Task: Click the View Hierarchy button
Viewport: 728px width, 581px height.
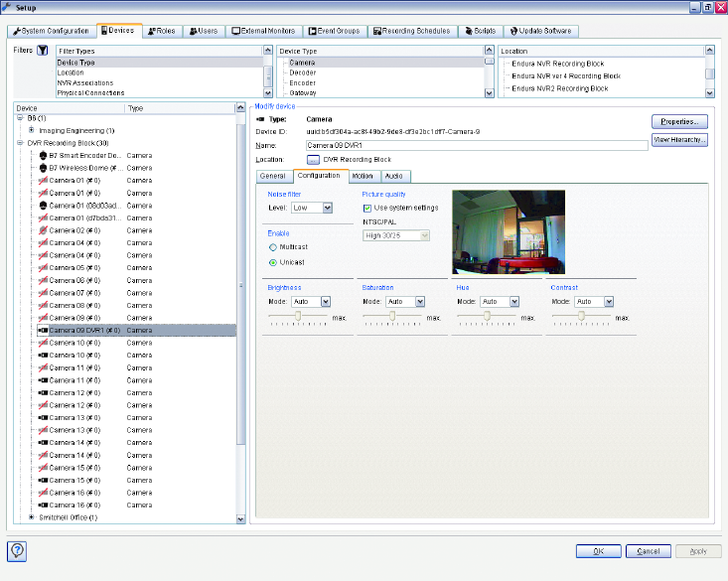Action: 679,140
